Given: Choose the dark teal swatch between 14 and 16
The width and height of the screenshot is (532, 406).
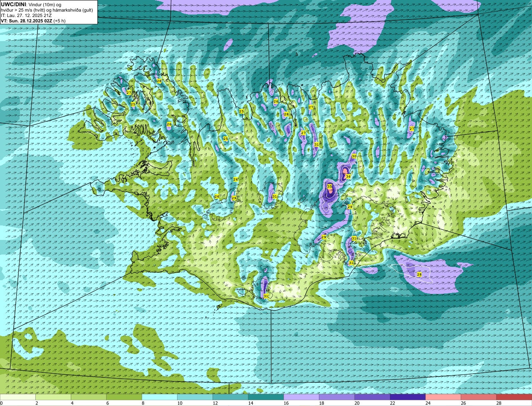Looking at the screenshot, I should click(266, 397).
